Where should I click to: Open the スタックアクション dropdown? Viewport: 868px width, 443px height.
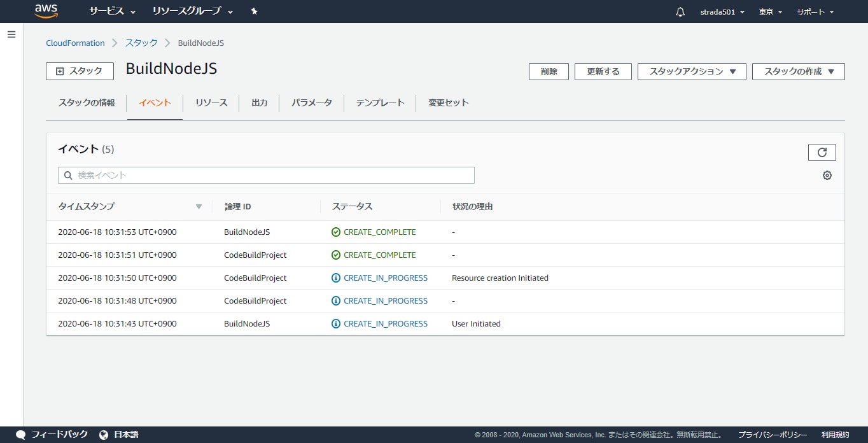pyautogui.click(x=691, y=71)
